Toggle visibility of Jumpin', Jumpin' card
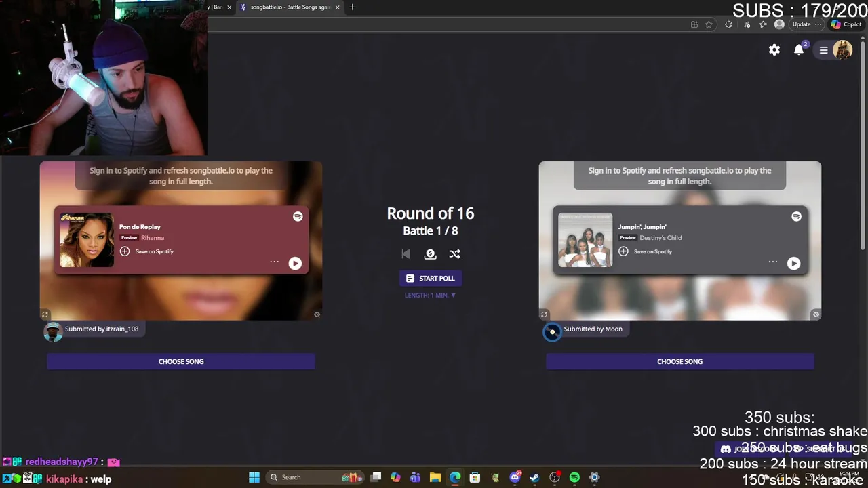The image size is (868, 488). point(816,314)
